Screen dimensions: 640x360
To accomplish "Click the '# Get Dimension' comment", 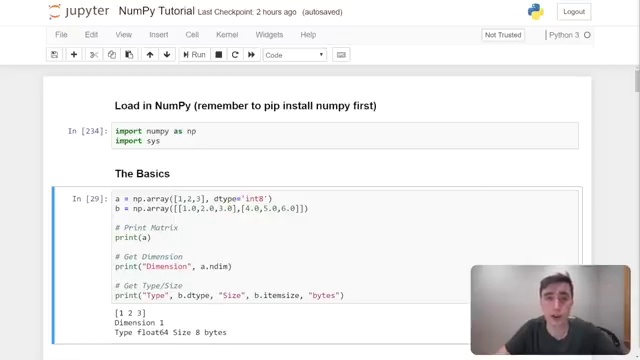I will pyautogui.click(x=149, y=257).
